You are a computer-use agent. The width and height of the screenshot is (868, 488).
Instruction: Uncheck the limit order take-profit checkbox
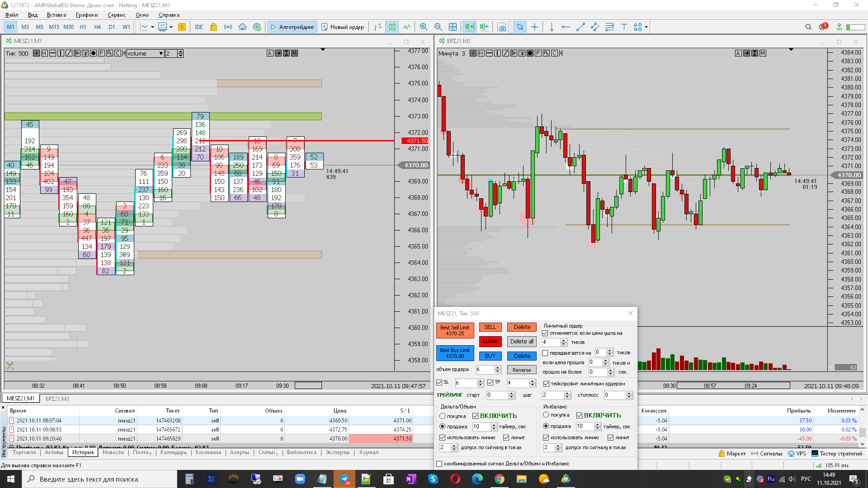coord(546,384)
